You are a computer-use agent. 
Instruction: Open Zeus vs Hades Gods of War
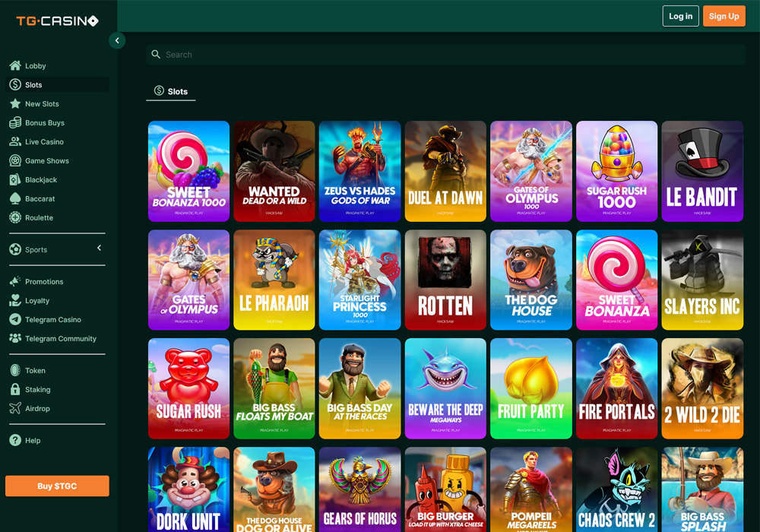click(359, 171)
